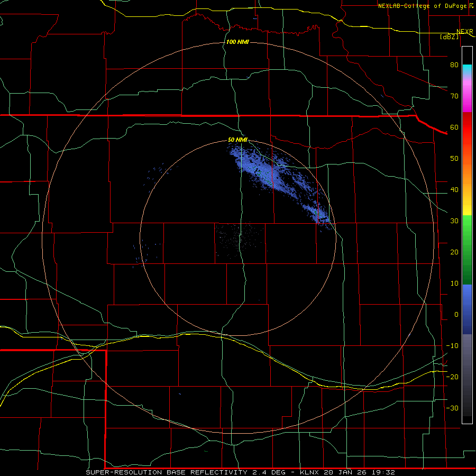This screenshot has width=476, height=476.
Task: Click the NEXLAB-College of DuPage credit text
Action: coord(425,6)
